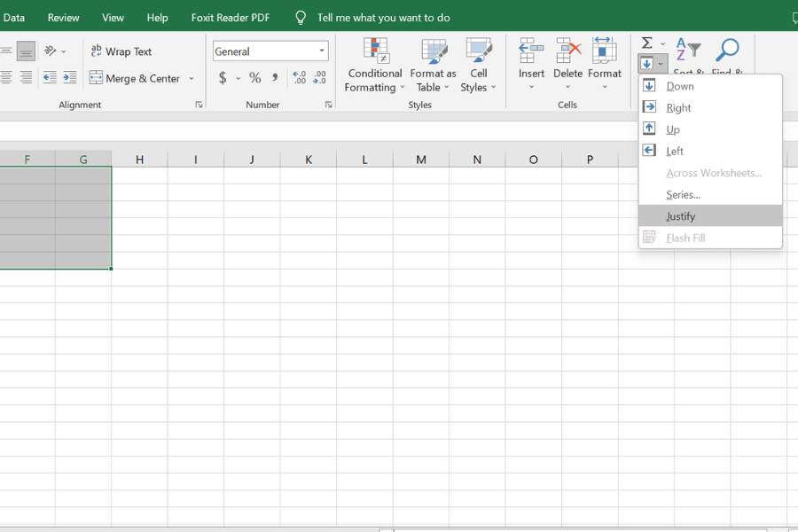Click the Percent Style button

point(254,78)
